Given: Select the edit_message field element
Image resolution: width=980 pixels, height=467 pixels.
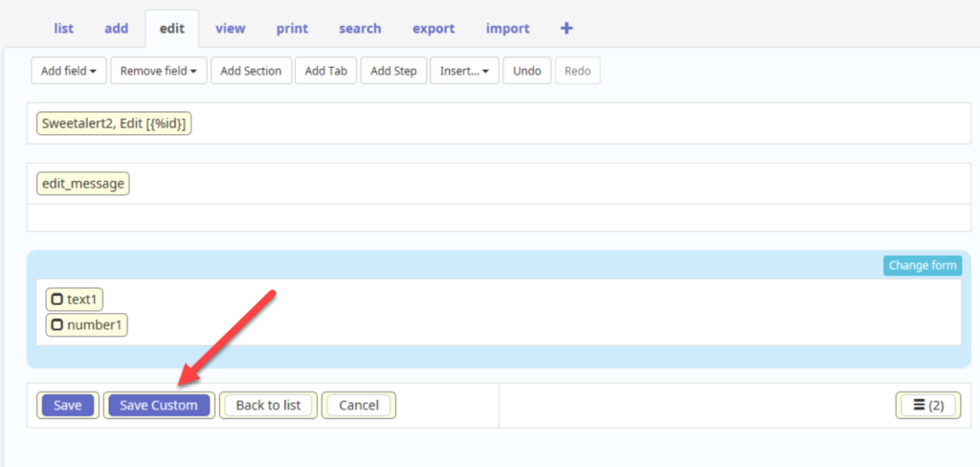Looking at the screenshot, I should [x=83, y=183].
